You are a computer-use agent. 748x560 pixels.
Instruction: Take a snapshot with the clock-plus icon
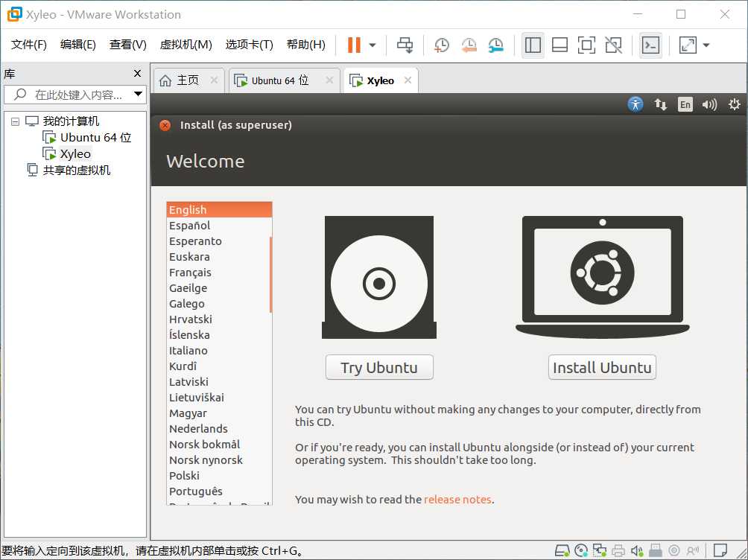click(x=441, y=45)
